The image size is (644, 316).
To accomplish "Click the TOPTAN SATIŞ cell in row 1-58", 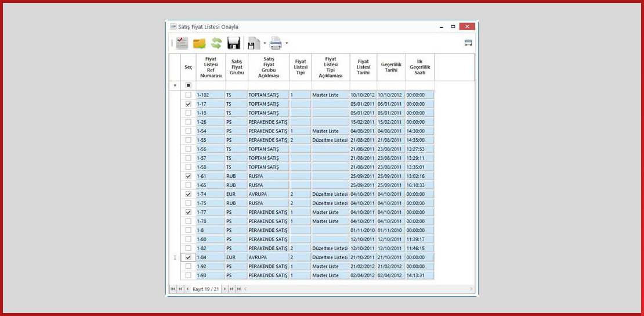I will [269, 167].
